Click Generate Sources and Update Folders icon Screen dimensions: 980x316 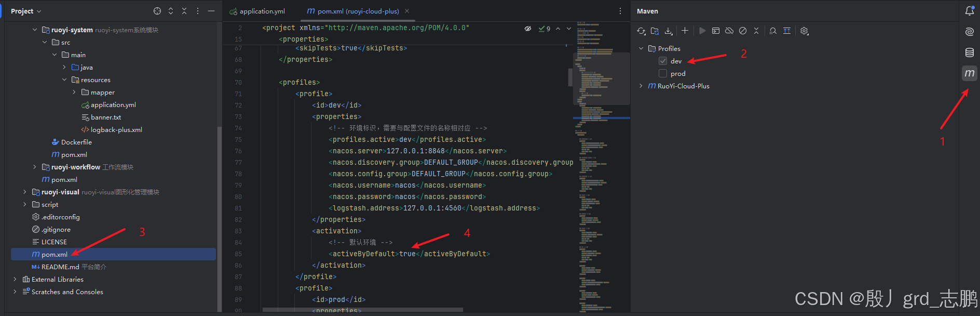click(x=655, y=31)
